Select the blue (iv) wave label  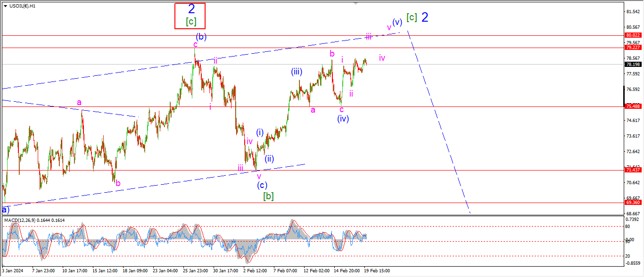pyautogui.click(x=343, y=119)
